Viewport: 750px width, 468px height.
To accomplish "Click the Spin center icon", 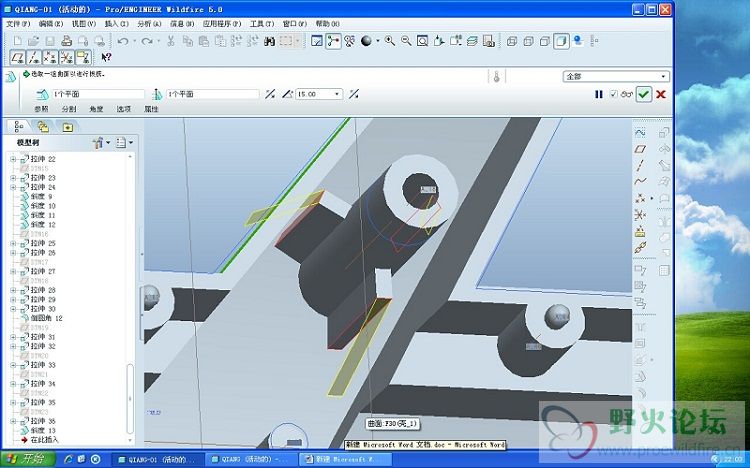I will pyautogui.click(x=333, y=41).
